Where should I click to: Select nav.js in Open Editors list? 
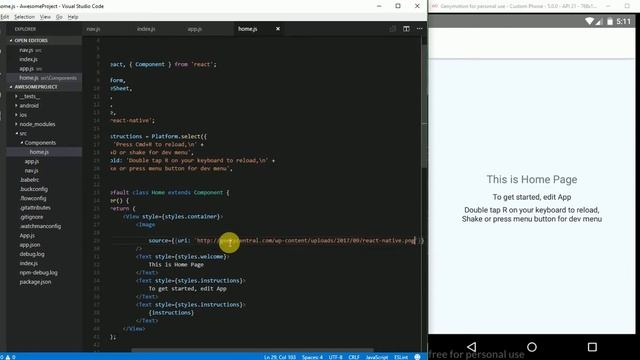pyautogui.click(x=30, y=50)
